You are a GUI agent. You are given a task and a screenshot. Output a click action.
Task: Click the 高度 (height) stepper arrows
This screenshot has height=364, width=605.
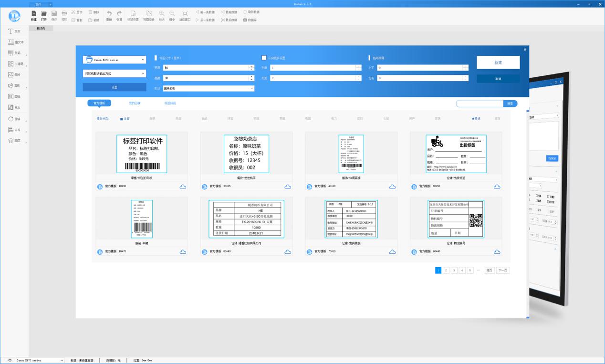[x=251, y=78]
